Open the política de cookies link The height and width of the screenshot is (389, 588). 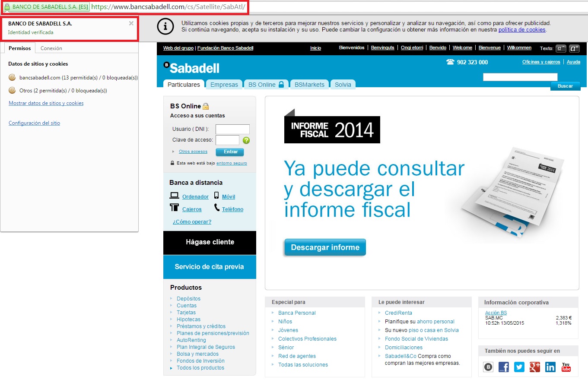(522, 30)
